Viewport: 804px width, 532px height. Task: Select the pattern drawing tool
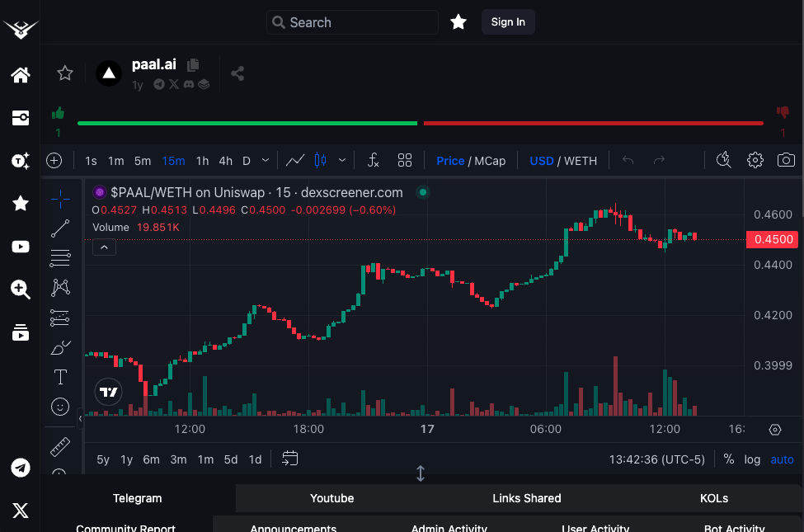click(60, 287)
